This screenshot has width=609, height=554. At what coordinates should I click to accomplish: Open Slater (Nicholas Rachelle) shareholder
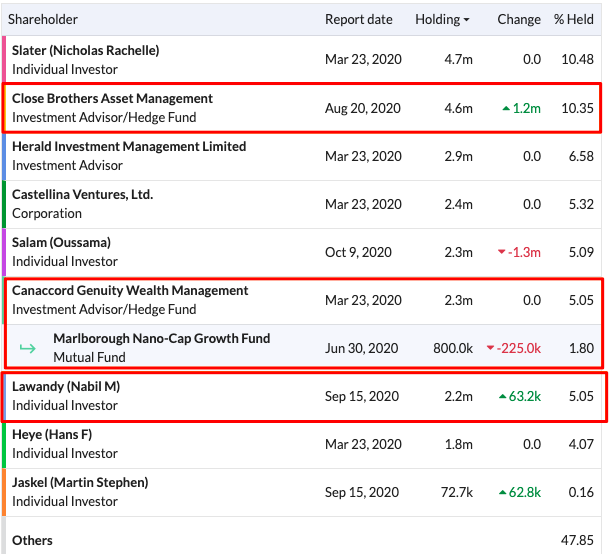(x=85, y=51)
